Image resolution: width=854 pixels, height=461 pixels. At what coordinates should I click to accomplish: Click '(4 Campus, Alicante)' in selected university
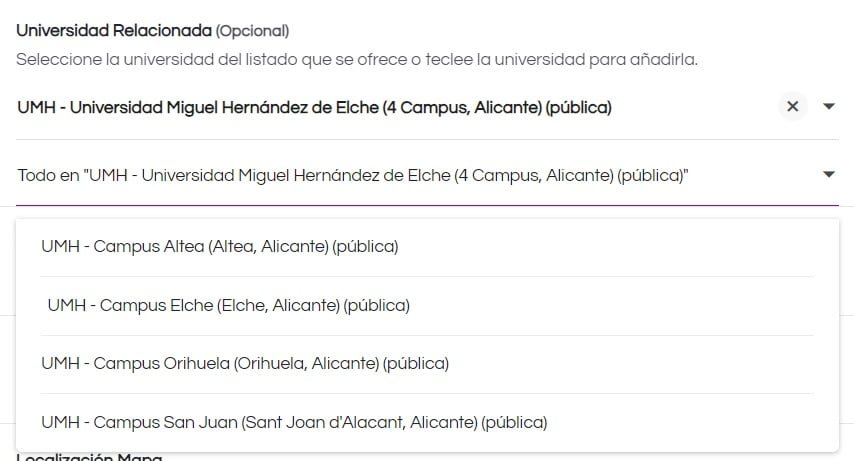[x=462, y=107]
